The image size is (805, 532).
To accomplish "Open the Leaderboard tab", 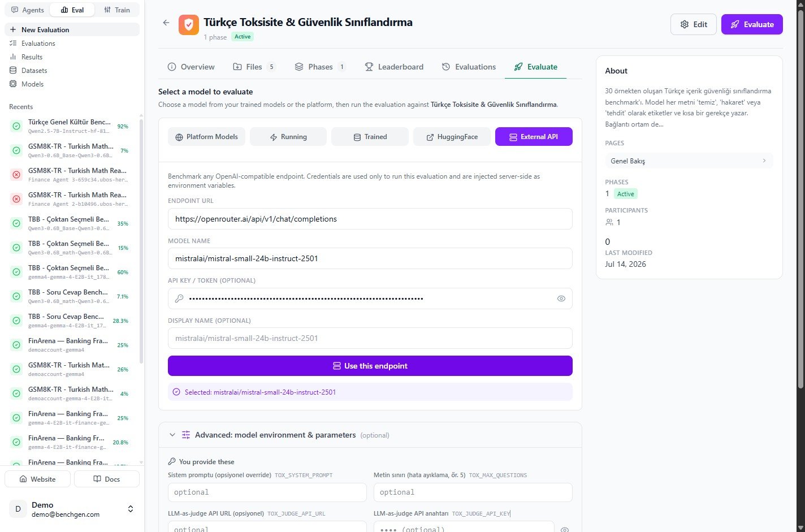I will (x=394, y=67).
